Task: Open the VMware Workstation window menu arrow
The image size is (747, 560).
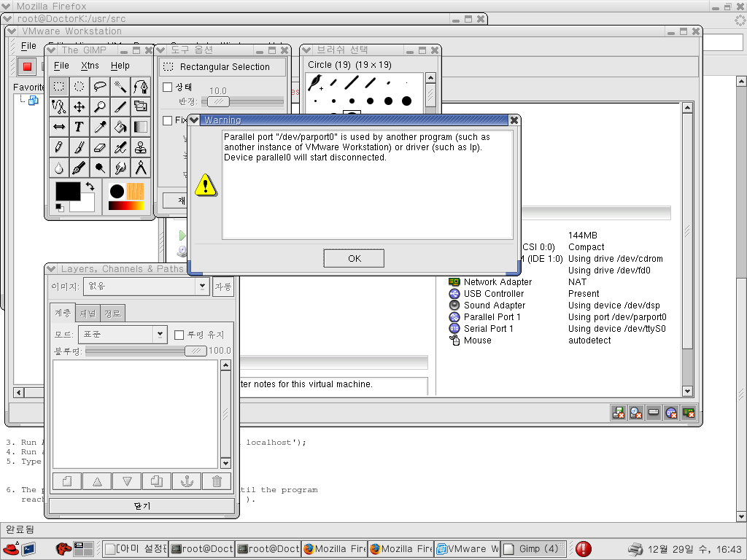Action: (12, 31)
